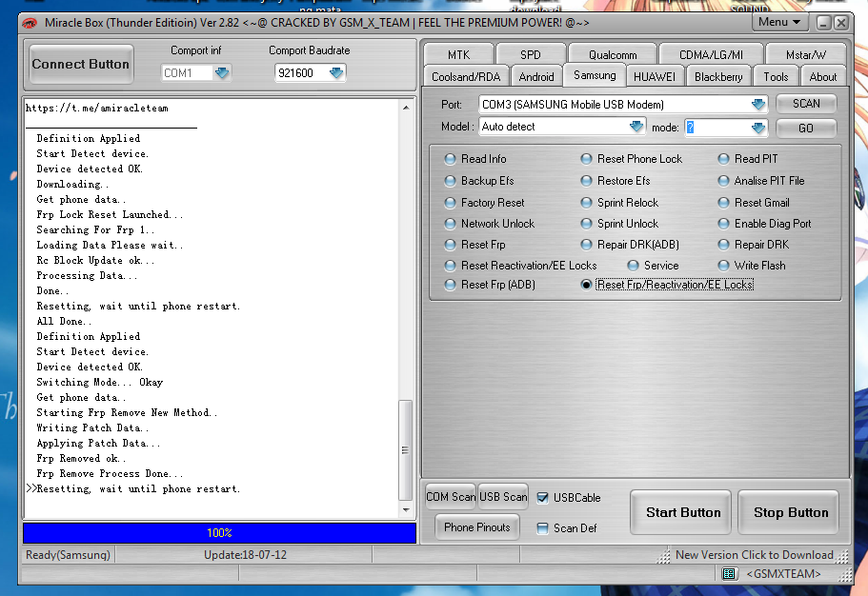Enable the Scan Def checkbox
This screenshot has height=596, width=868.
click(542, 528)
